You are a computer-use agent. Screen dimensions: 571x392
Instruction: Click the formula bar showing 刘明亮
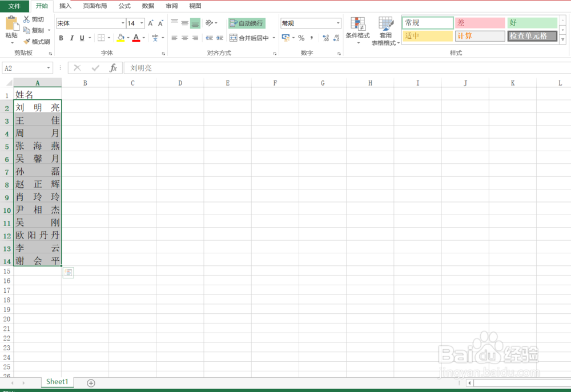347,68
